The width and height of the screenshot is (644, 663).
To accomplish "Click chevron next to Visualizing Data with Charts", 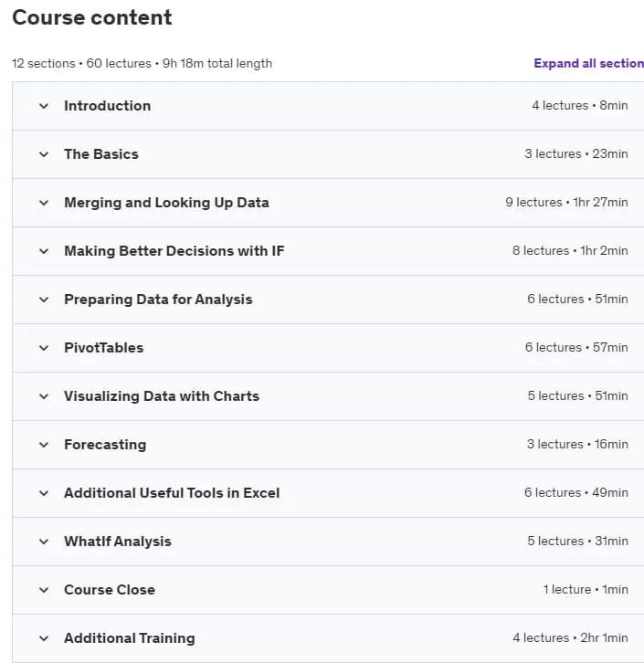I will tap(44, 396).
